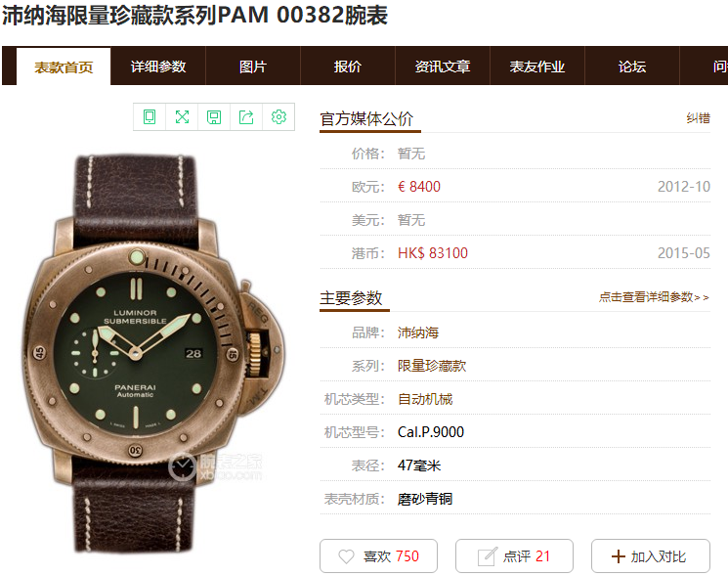The width and height of the screenshot is (728, 576).
Task: Expand 点击查看详细参数 link
Action: tap(654, 297)
